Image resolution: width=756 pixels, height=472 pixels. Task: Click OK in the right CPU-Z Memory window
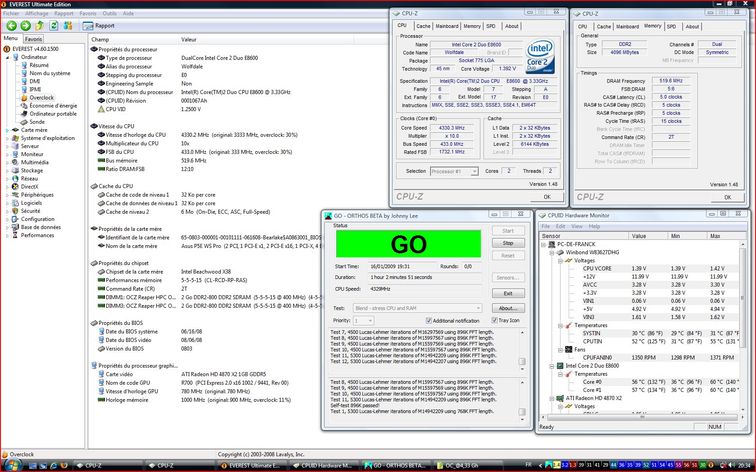tap(727, 197)
